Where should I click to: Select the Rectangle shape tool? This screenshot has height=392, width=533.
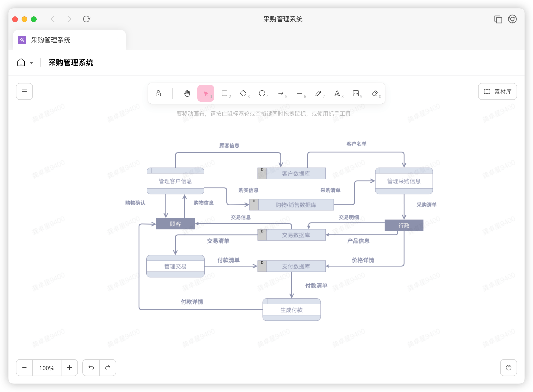(x=225, y=93)
